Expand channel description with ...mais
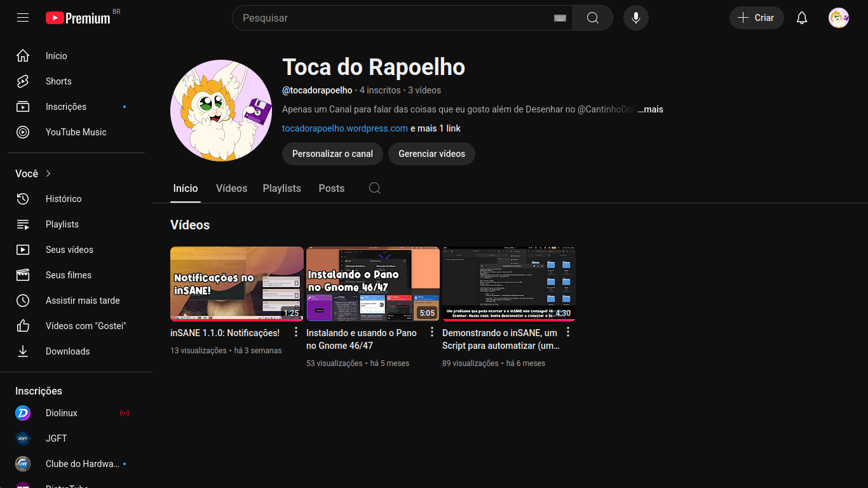Viewport: 868px width, 488px height. [x=650, y=109]
